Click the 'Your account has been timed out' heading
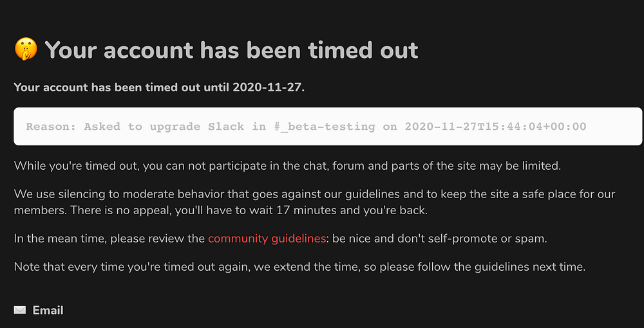The image size is (644, 328). [231, 50]
